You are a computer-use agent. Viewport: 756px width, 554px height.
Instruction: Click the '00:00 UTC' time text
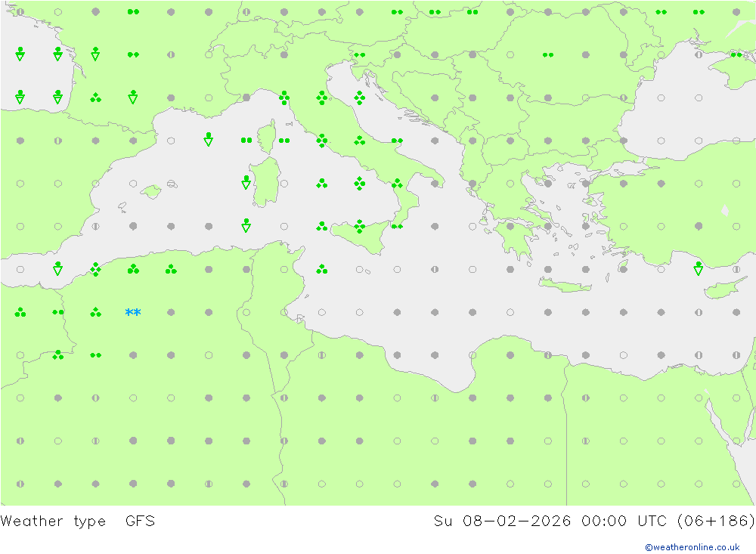pos(624,522)
